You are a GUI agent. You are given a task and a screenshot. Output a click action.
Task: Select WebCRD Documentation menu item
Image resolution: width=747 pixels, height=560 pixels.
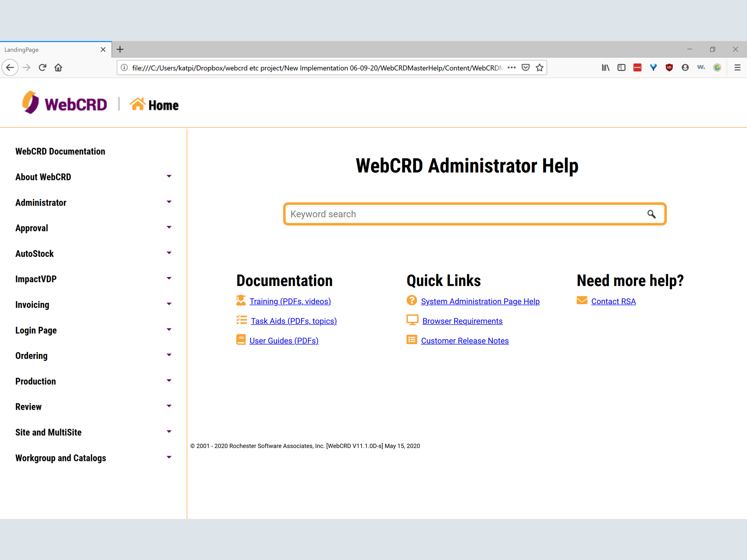tap(60, 151)
